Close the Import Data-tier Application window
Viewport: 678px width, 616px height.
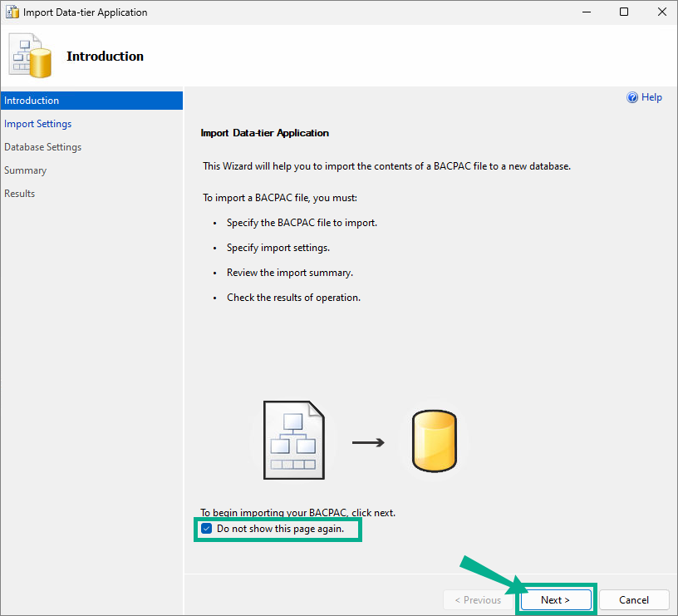pyautogui.click(x=662, y=12)
